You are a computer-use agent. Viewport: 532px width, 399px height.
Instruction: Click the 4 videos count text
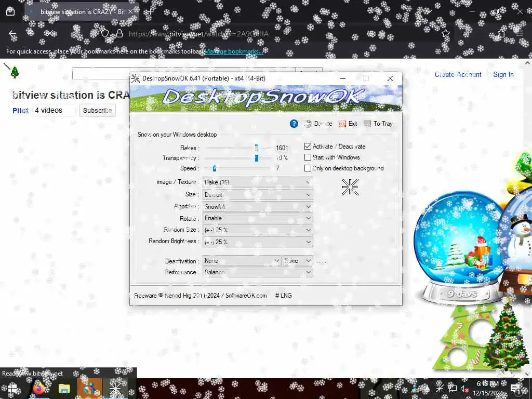48,110
